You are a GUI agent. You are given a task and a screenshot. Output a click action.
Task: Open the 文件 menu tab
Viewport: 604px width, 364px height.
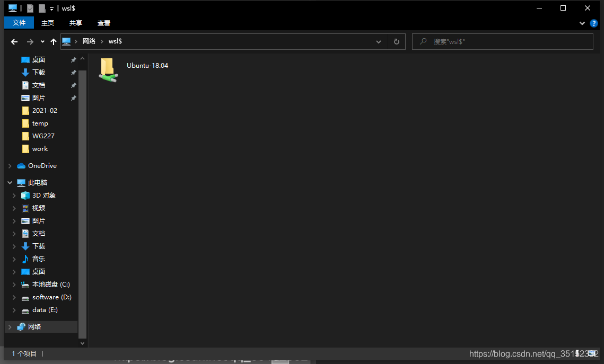point(19,23)
